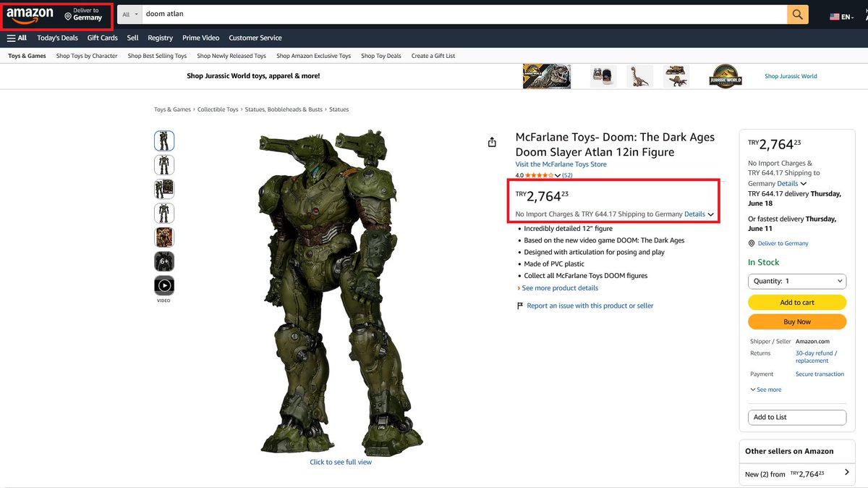Viewport: 868px width, 488px height.
Task: Open Shop Toys by Character
Action: tap(87, 56)
